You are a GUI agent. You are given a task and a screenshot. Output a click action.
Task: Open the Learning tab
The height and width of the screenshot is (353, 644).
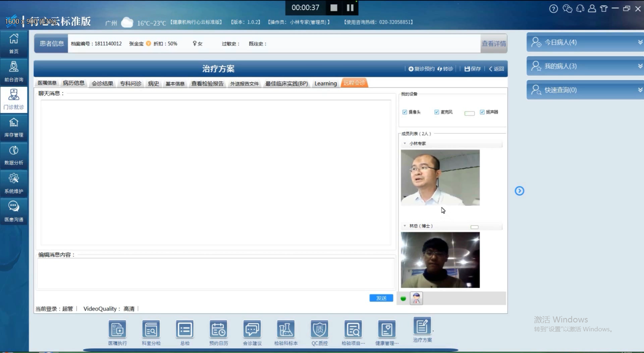point(326,84)
